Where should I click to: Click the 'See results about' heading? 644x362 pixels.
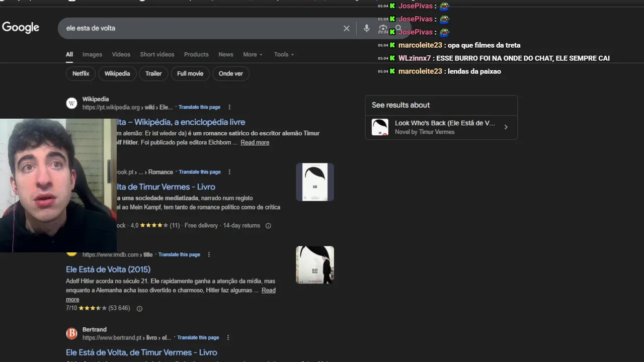pos(401,105)
